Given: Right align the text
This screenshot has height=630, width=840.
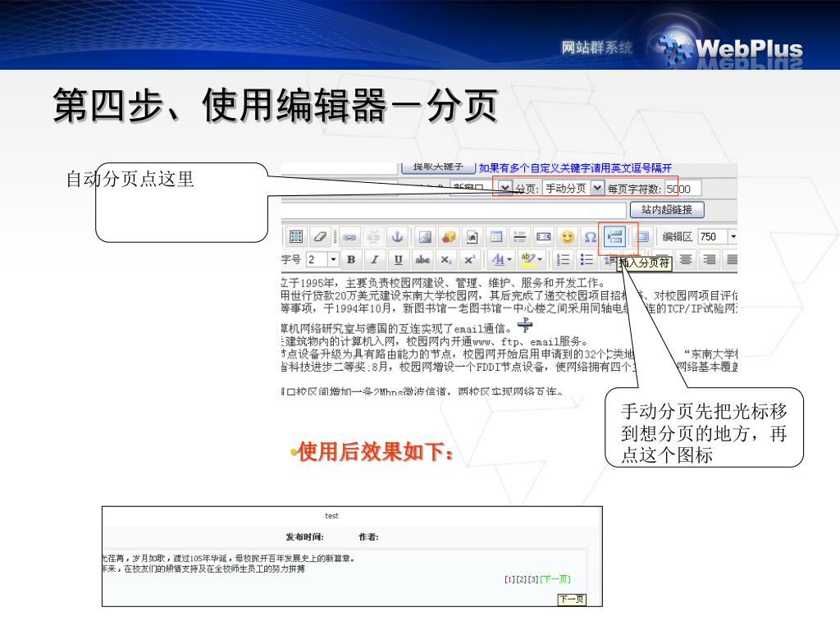Looking at the screenshot, I should (x=709, y=260).
